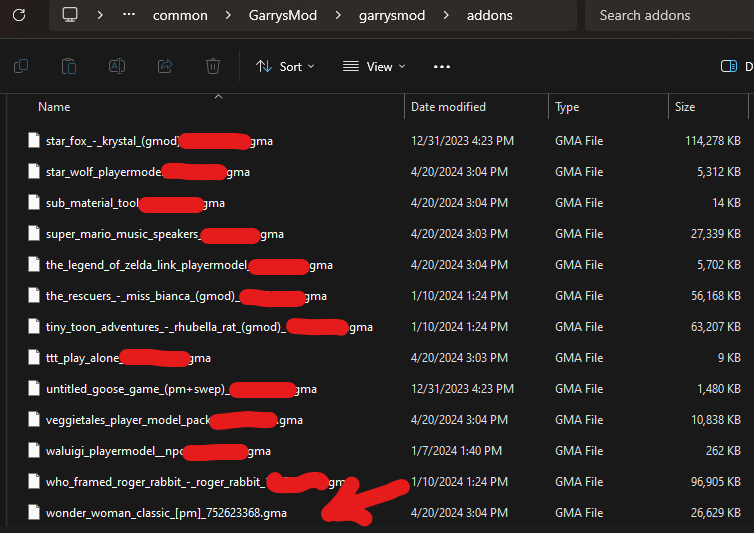The image size is (754, 533).
Task: Click the 114,278 KB size cell
Action: [713, 141]
